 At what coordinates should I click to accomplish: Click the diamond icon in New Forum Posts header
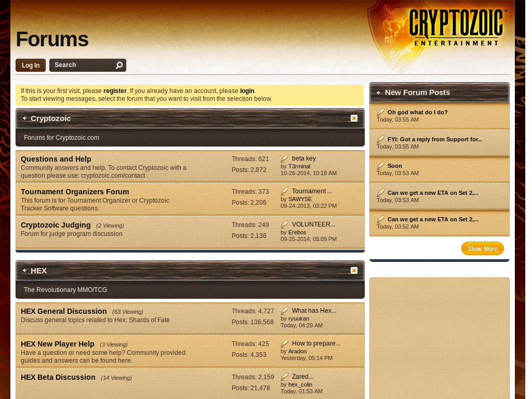tap(378, 92)
